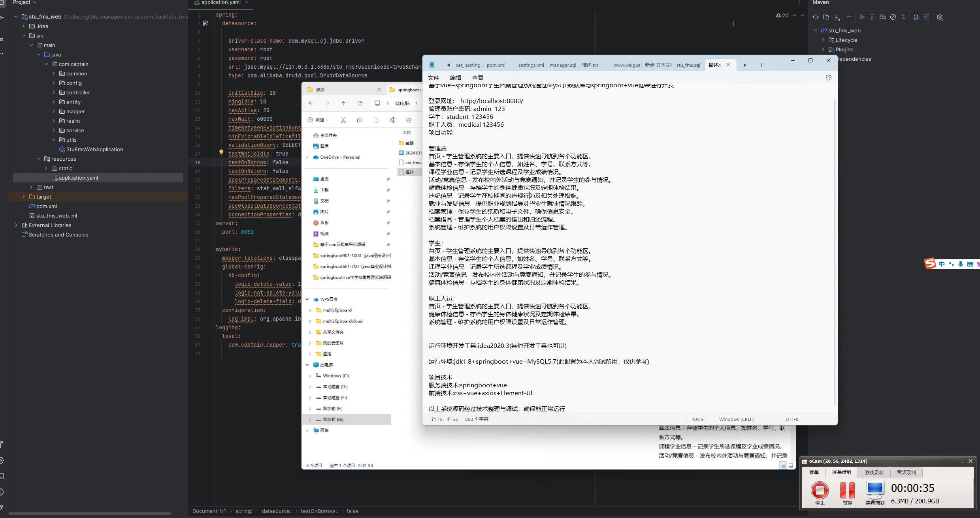Select pom.xml in project tree
980x518 pixels.
pyautogui.click(x=47, y=206)
